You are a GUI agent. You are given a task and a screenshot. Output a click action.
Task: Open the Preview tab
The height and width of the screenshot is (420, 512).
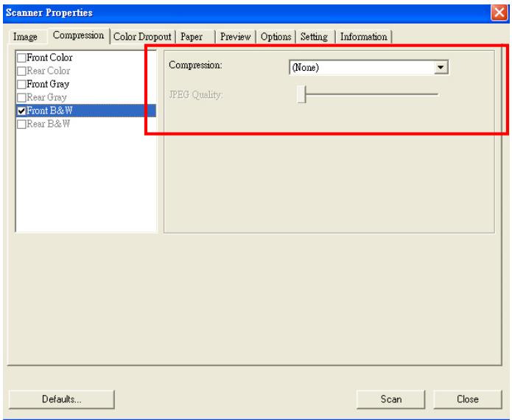[x=234, y=37]
